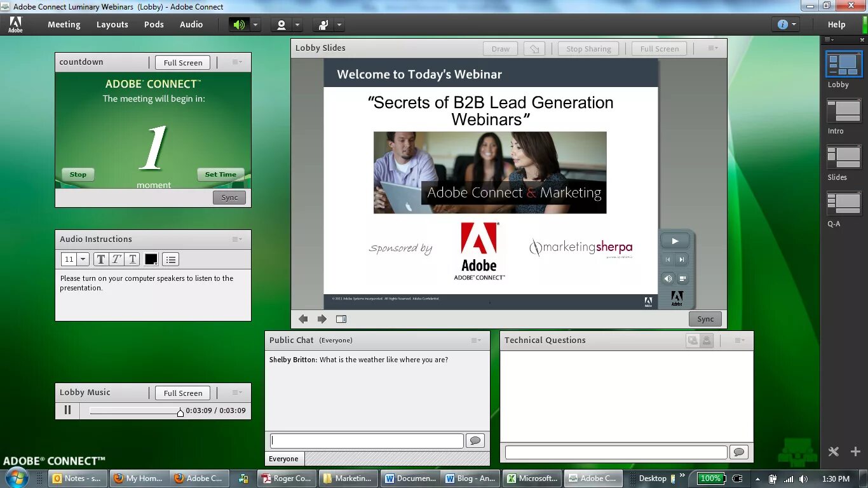Screen dimensions: 868x488
Task: Toggle bulleted list formatting
Action: click(x=170, y=259)
